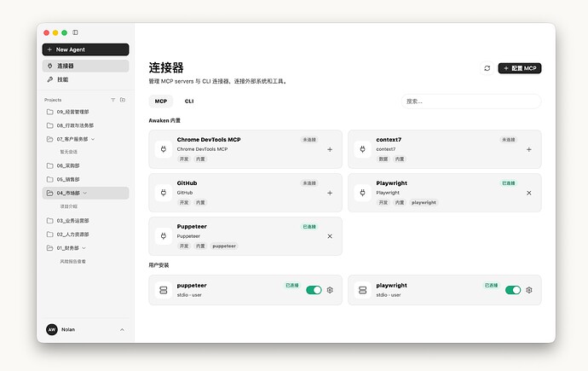Viewport: 588px width, 371px height.
Task: Click the user-installed playwright server icon
Action: coord(363,290)
